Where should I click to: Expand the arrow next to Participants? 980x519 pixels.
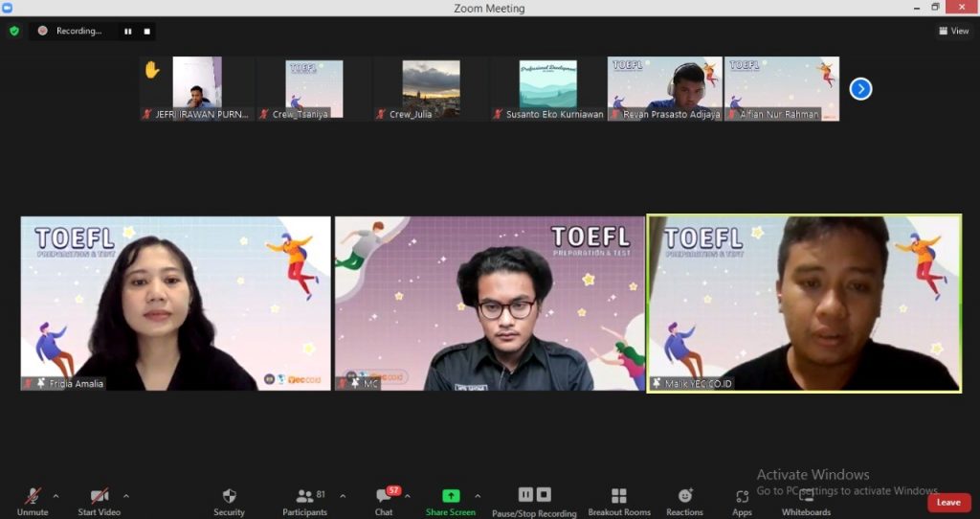(343, 496)
